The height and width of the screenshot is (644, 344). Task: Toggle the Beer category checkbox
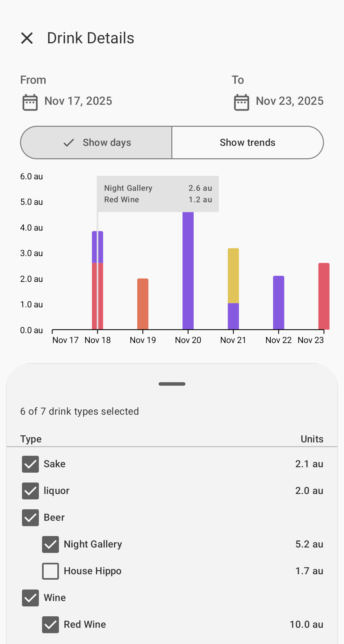(x=31, y=518)
